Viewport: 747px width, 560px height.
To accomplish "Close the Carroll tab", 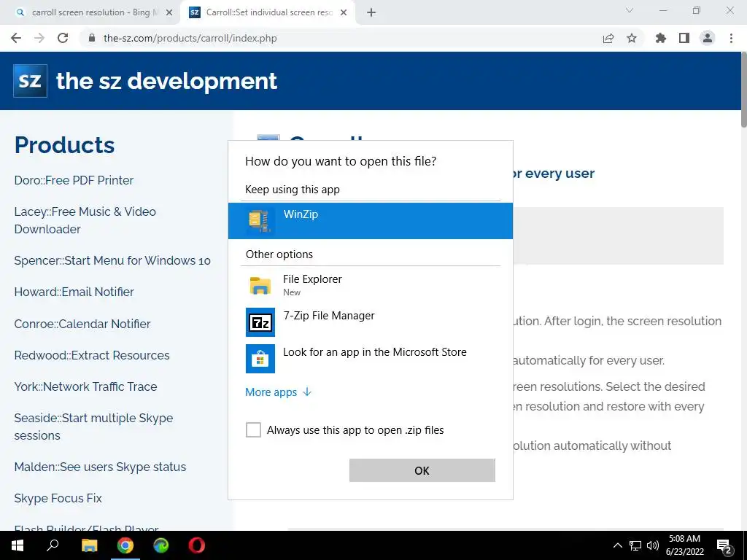I will click(344, 13).
